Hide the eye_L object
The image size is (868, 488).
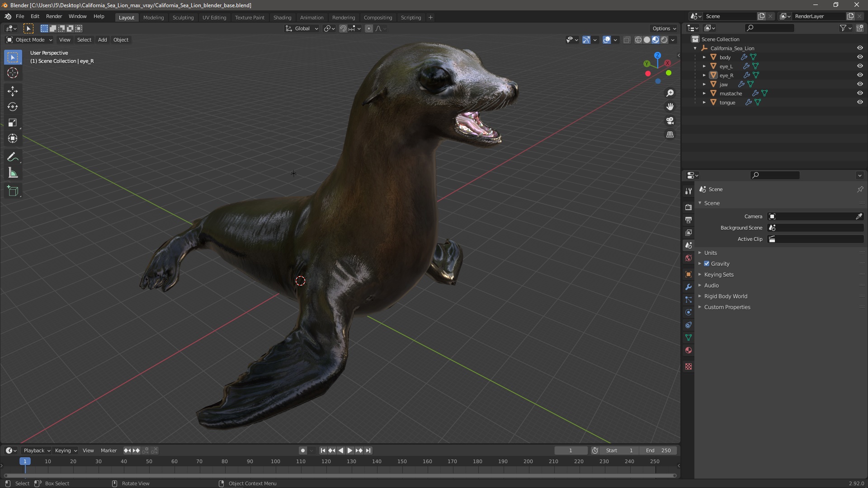[x=860, y=66]
